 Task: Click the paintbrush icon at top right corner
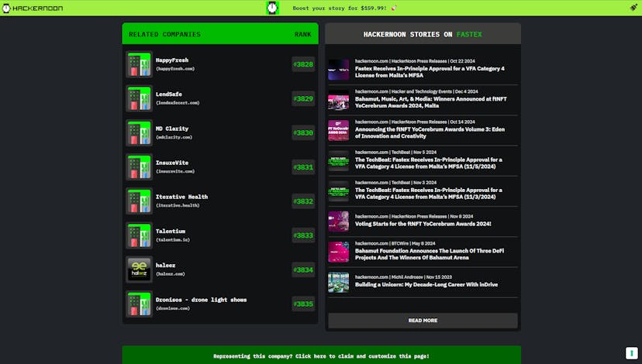[x=633, y=8]
